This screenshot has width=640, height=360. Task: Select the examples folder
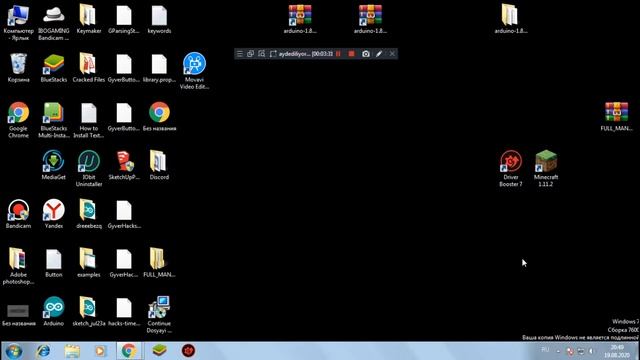tap(89, 263)
